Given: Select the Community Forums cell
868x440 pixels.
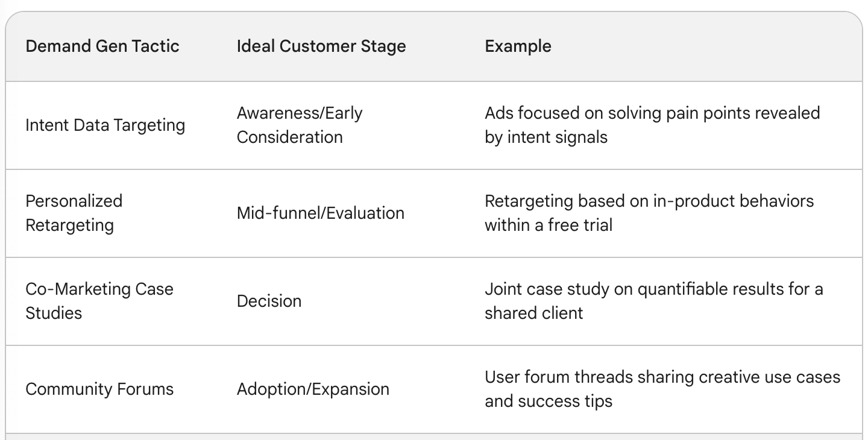Looking at the screenshot, I should [99, 389].
